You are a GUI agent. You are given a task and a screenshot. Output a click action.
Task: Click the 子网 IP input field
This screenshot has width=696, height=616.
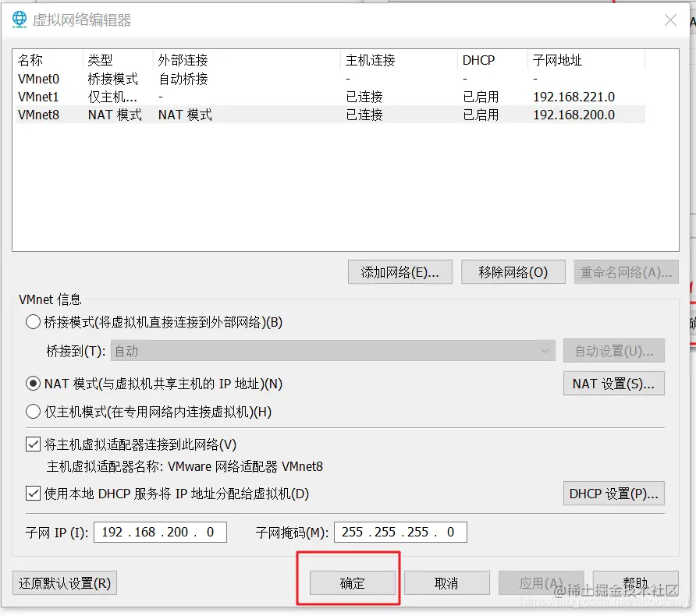(160, 532)
